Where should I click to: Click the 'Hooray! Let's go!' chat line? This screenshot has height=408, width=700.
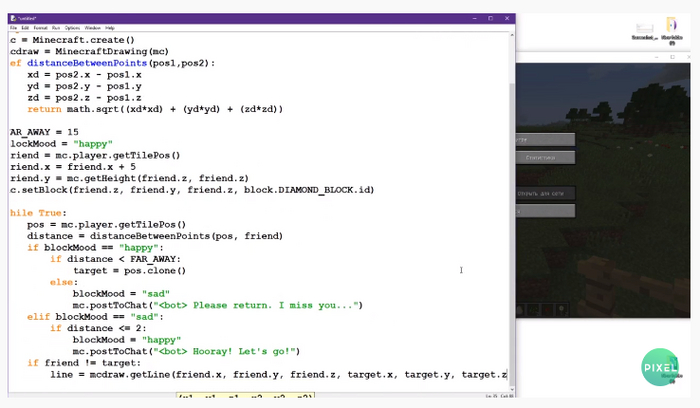pyautogui.click(x=187, y=352)
